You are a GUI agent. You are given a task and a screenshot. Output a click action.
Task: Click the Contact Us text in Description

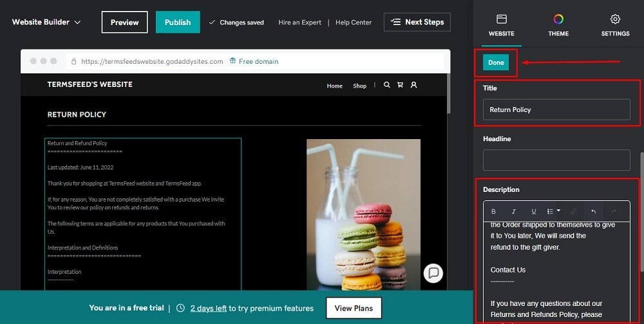(x=508, y=270)
